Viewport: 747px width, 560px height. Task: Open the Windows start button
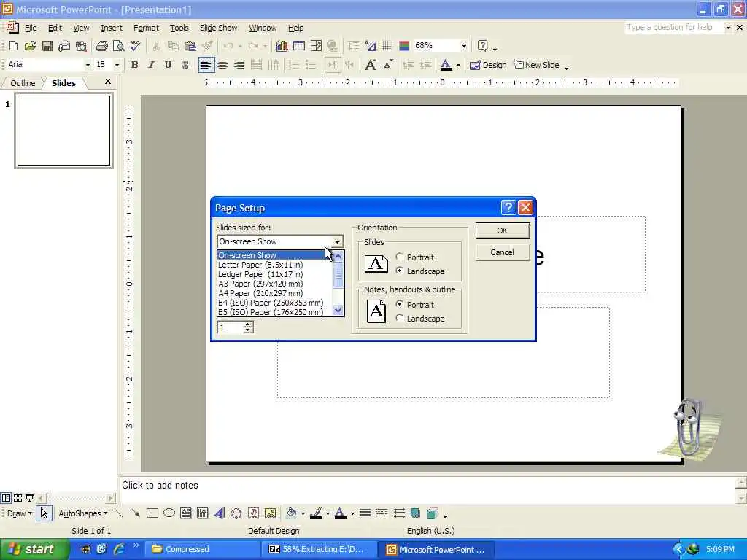point(34,549)
